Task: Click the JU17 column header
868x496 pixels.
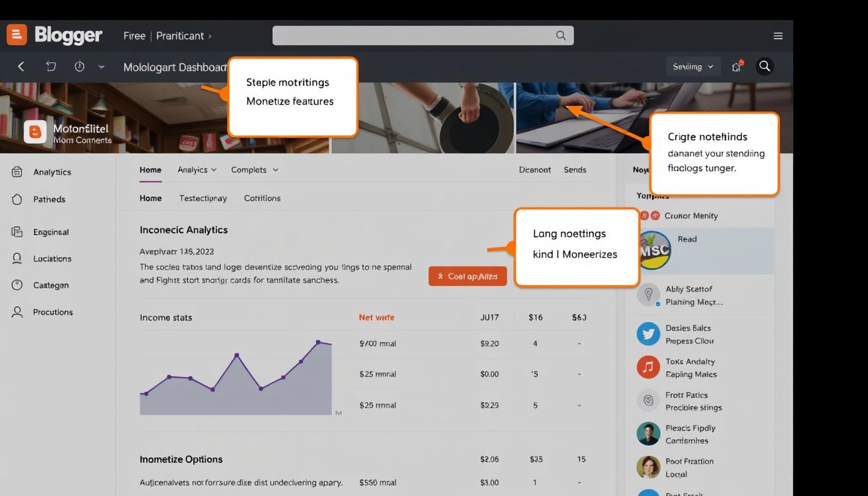Action: pos(490,318)
